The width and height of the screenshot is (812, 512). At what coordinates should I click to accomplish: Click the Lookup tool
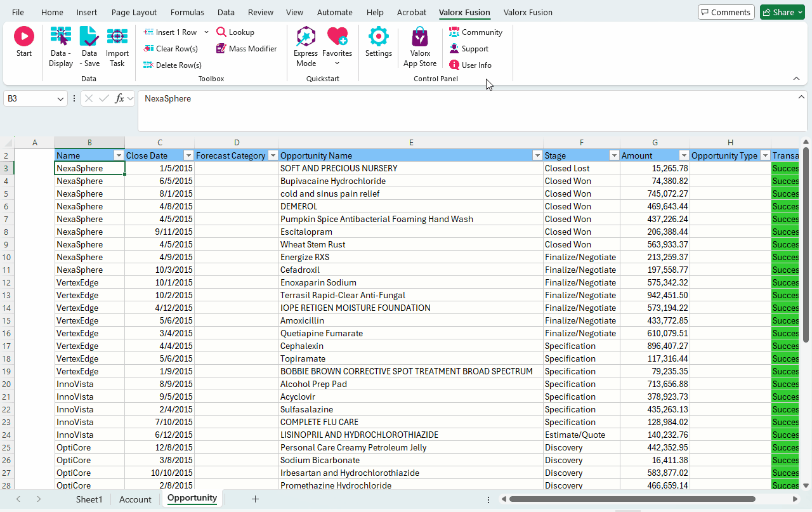pyautogui.click(x=235, y=32)
